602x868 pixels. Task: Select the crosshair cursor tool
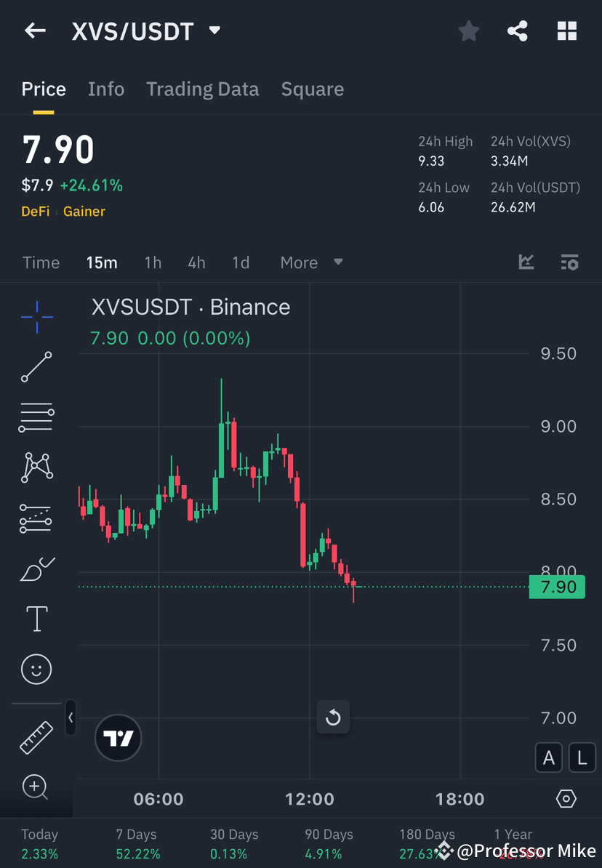36,316
